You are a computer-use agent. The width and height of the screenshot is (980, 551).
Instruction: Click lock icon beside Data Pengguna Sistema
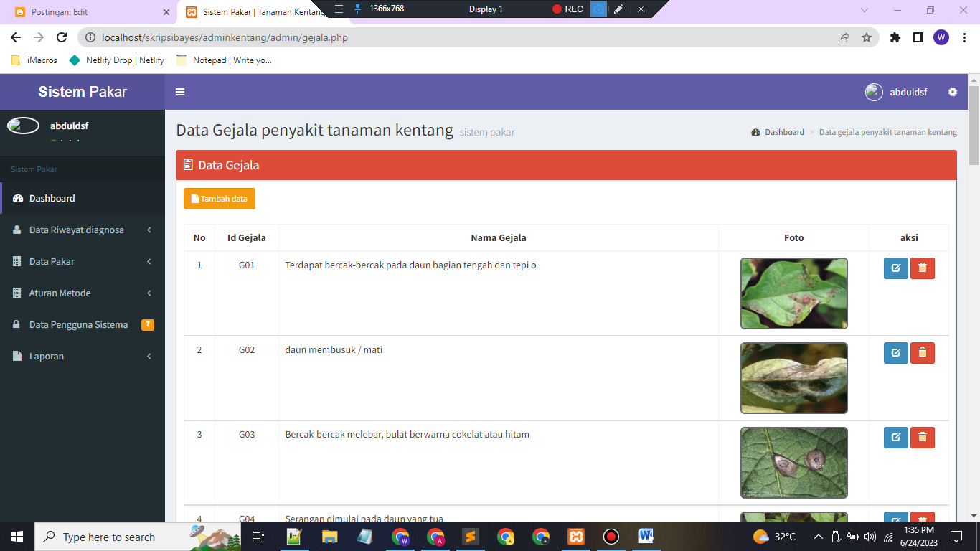pyautogui.click(x=17, y=325)
